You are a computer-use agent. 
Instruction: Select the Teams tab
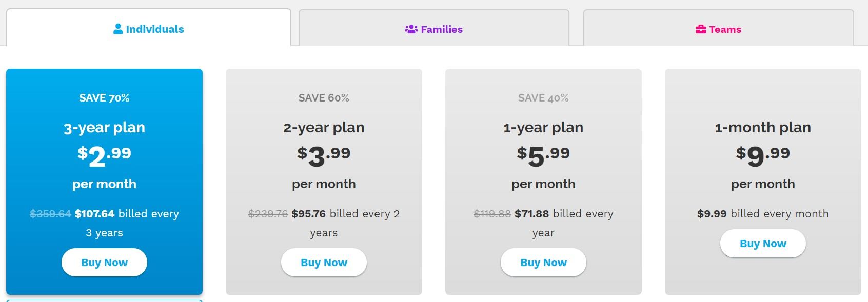click(719, 29)
